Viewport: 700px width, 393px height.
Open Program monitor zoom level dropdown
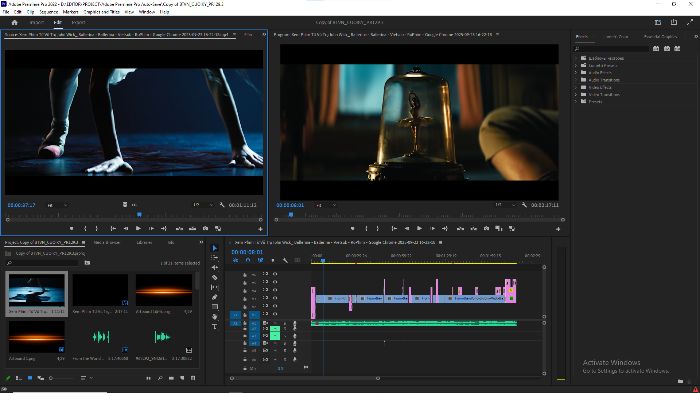pyautogui.click(x=326, y=205)
